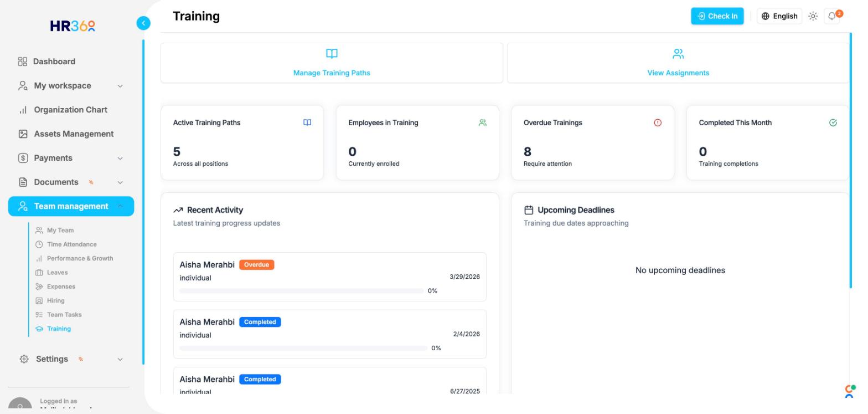Click the book icon in Active Training Paths
Viewport: 868px width, 414px height.
tap(307, 122)
